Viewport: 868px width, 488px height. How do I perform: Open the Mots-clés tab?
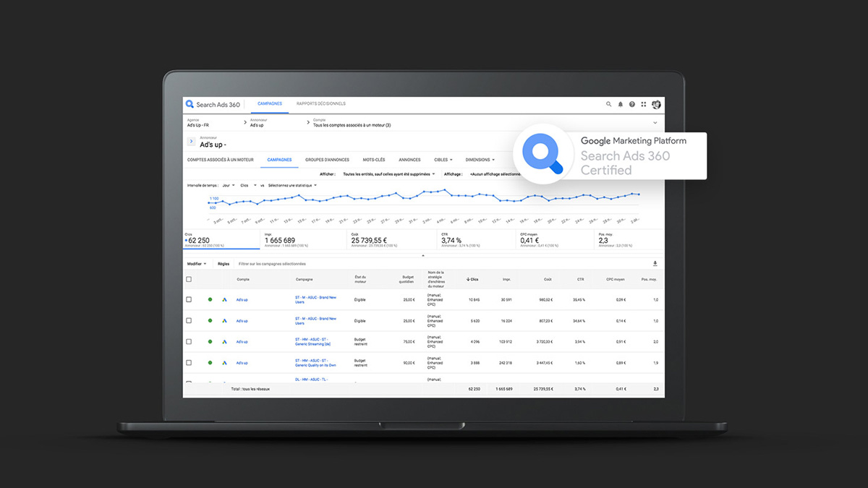pyautogui.click(x=374, y=160)
